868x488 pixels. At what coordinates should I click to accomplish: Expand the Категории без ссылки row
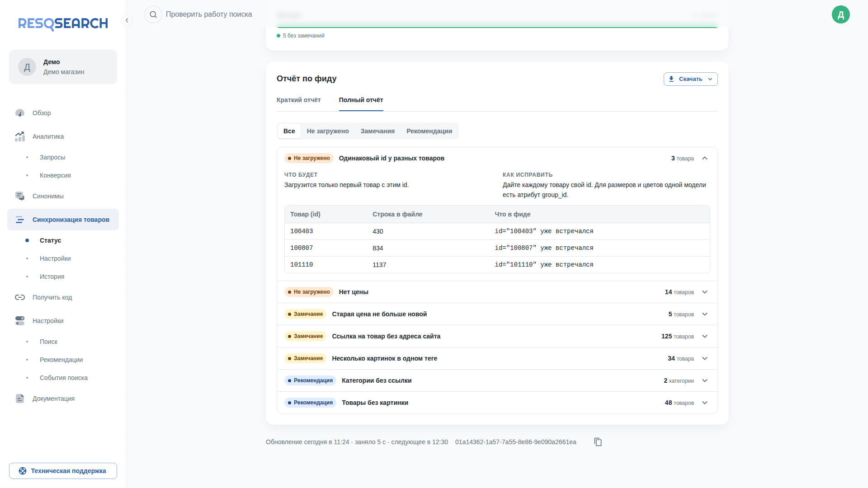pos(705,380)
